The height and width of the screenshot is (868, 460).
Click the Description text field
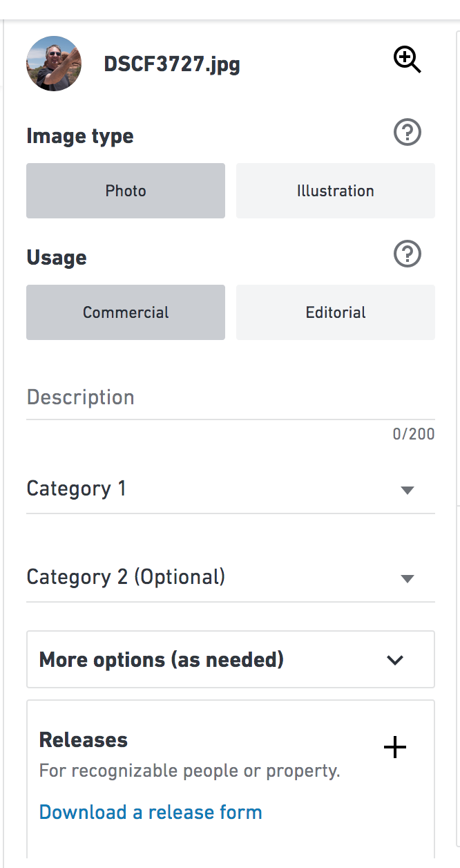point(231,397)
